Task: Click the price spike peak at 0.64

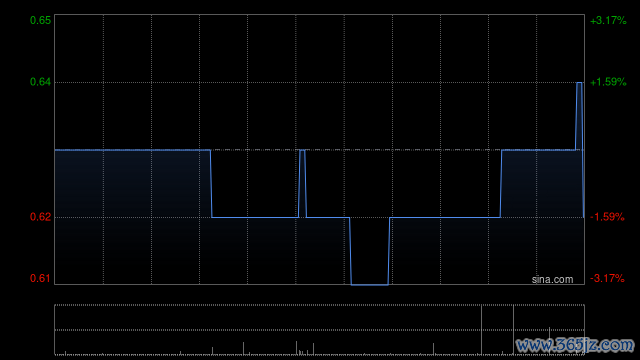Action: point(579,83)
